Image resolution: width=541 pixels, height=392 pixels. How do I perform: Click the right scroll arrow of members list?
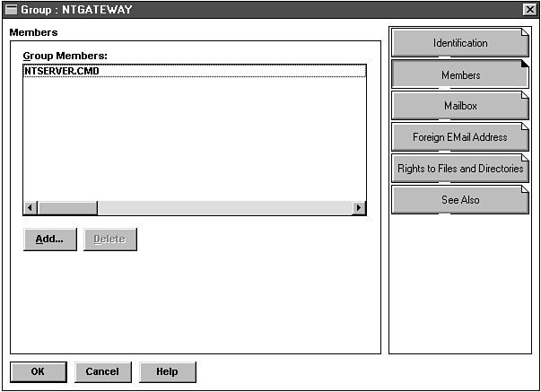tap(359, 208)
